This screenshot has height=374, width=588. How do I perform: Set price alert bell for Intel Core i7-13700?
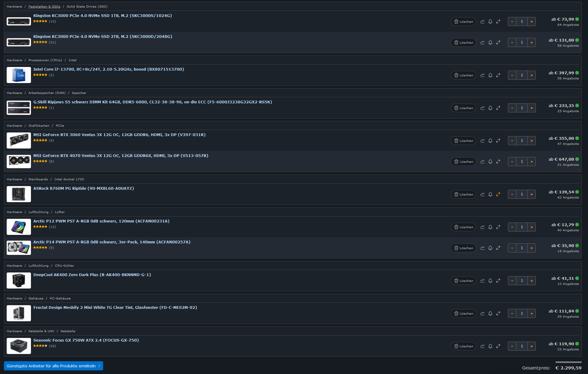pyautogui.click(x=490, y=75)
